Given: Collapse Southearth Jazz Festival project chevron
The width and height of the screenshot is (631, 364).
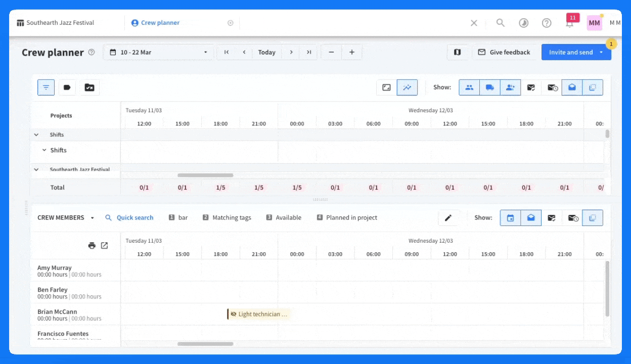Looking at the screenshot, I should tap(36, 169).
